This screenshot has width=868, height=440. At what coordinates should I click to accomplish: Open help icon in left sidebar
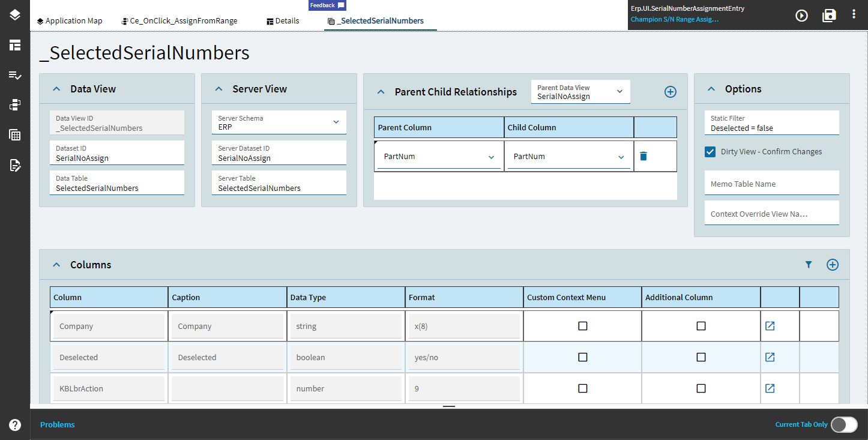15,424
